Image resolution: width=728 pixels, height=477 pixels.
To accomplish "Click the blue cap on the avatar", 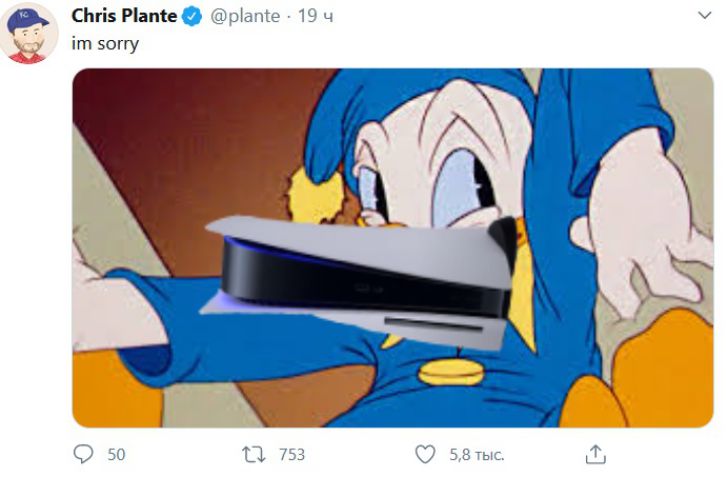I will point(26,20).
